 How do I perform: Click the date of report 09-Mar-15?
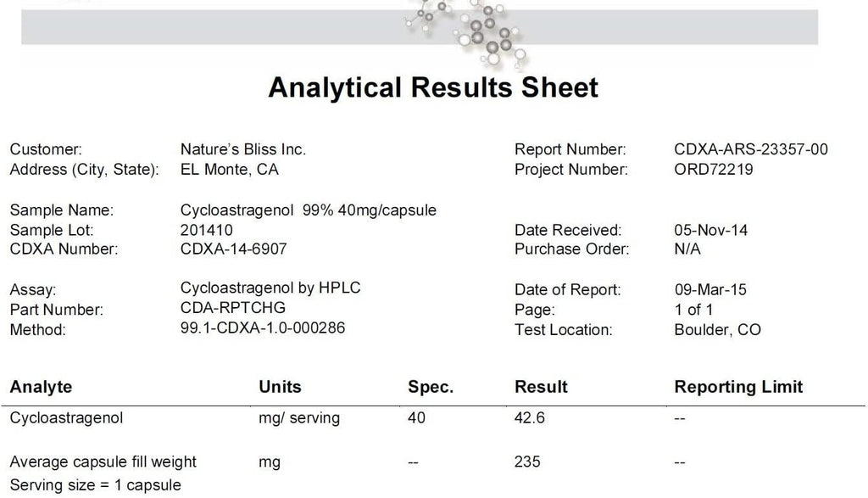[710, 289]
